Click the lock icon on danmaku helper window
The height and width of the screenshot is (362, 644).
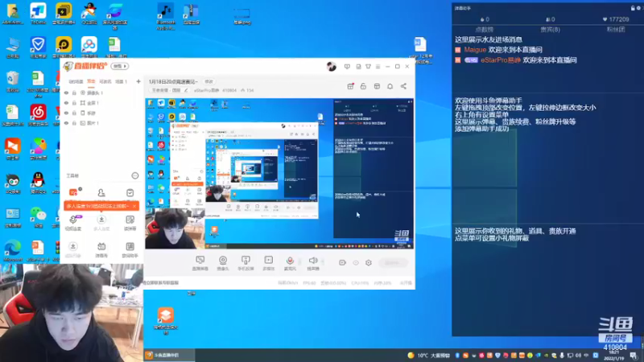coord(633,8)
